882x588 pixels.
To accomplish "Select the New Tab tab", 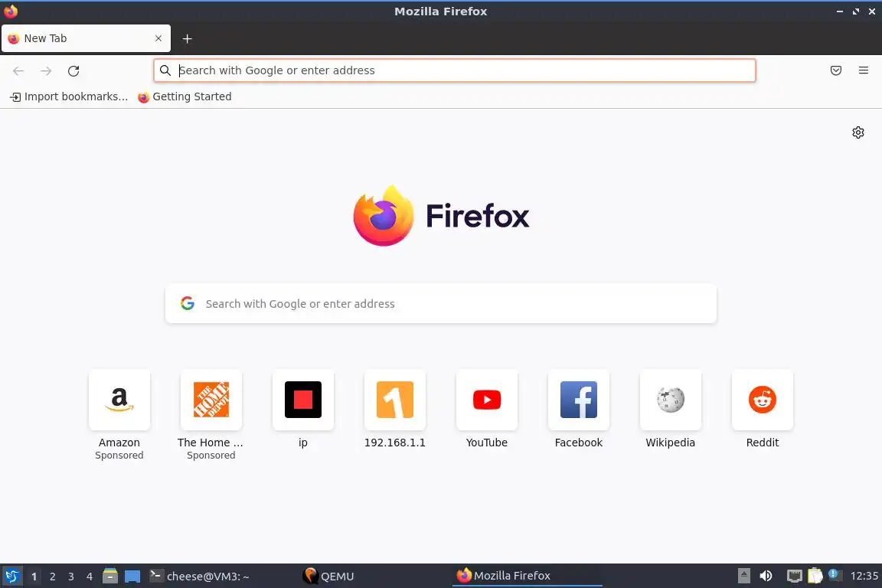I will pyautogui.click(x=86, y=38).
